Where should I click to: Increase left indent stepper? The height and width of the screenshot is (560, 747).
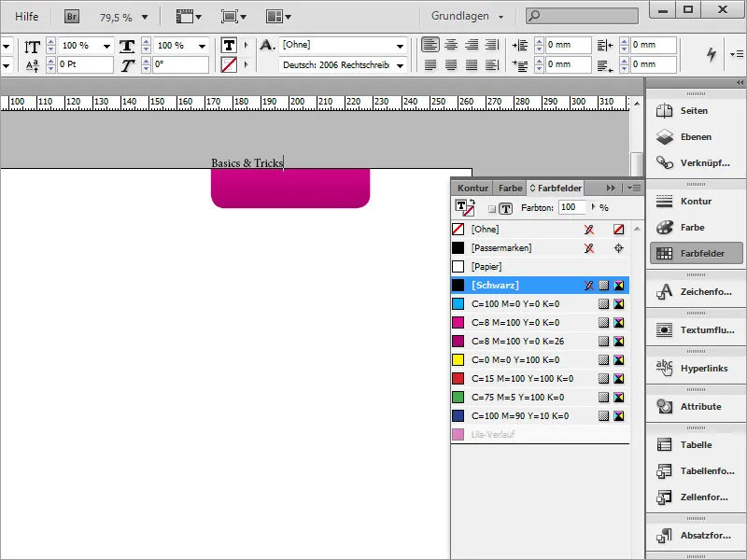pos(540,42)
